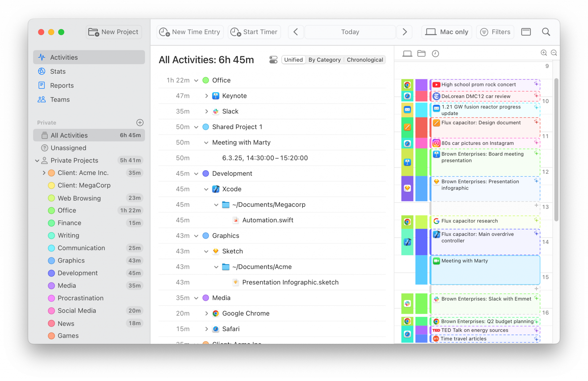Toggle the Mac only filter

(x=446, y=32)
